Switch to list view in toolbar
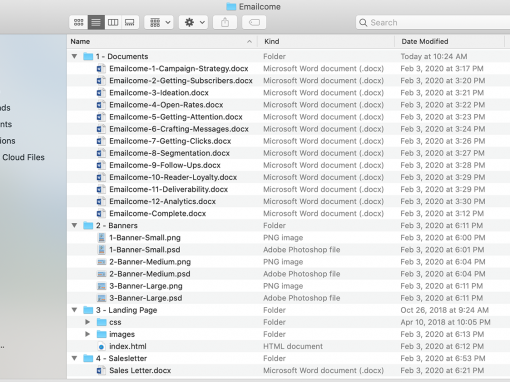This screenshot has width=510, height=382. (96, 23)
